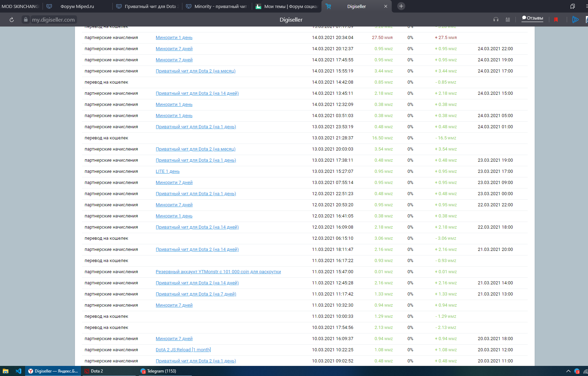588x376 pixels.
Task: Click партнерские начисления label at 15:27:07
Action: (111, 171)
